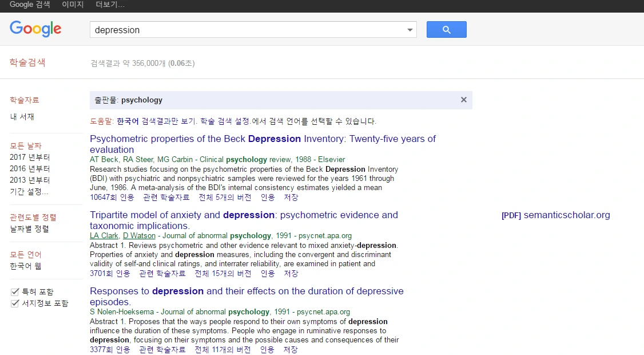
Task: Select the 모든 날짜 filter
Action: click(x=26, y=145)
